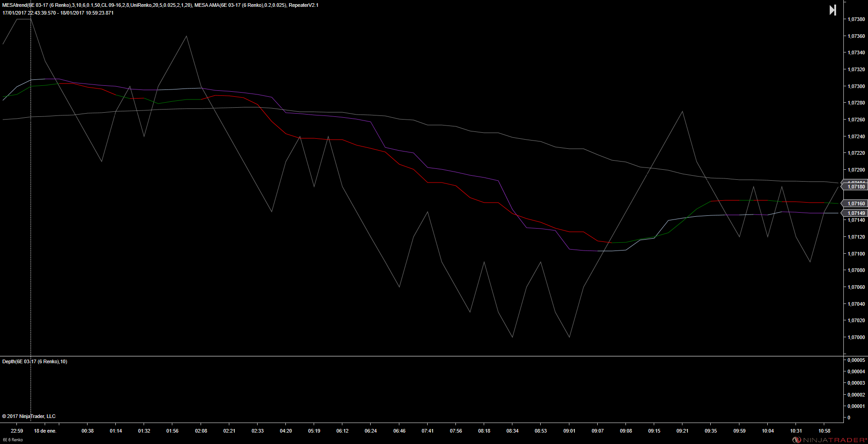Image resolution: width=868 pixels, height=444 pixels.
Task: Click the 01:56 time axis label
Action: pos(172,431)
